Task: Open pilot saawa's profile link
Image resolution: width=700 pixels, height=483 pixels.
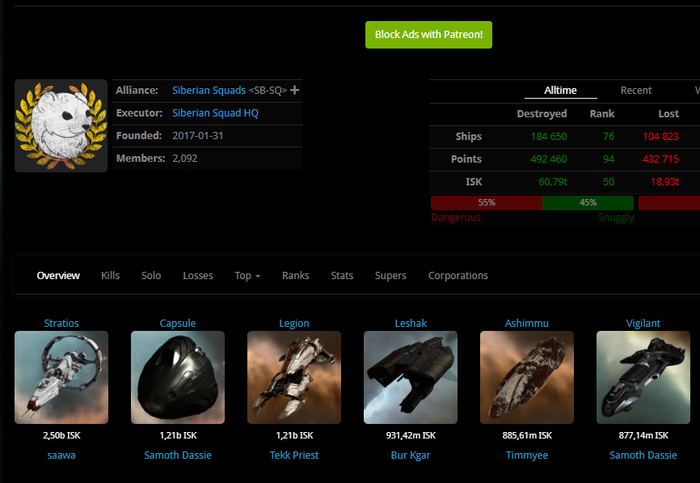Action: [61, 455]
